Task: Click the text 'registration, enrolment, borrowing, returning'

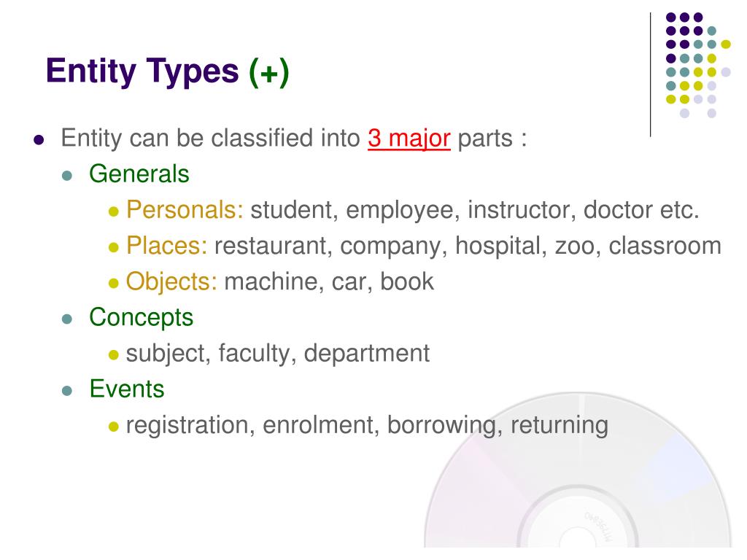Action: [368, 425]
